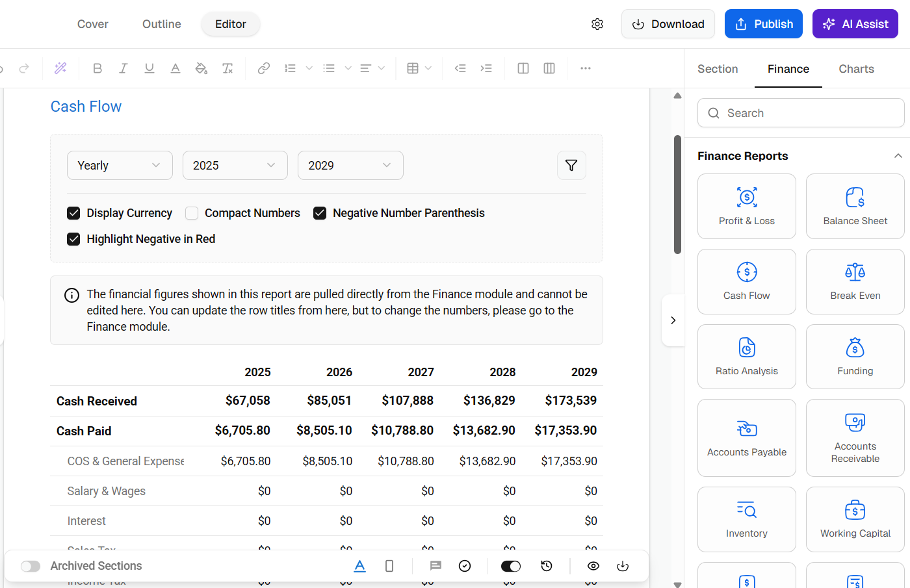Open the settings gear icon

tap(597, 24)
